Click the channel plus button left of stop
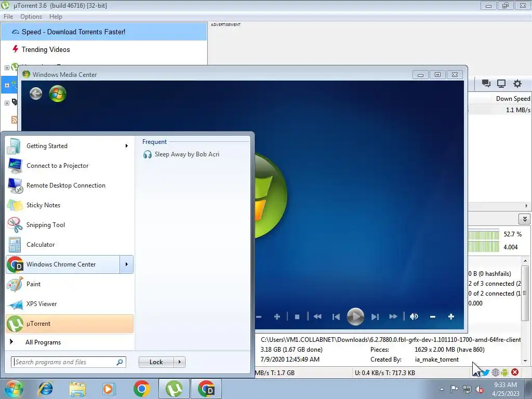532x399 pixels. (277, 316)
